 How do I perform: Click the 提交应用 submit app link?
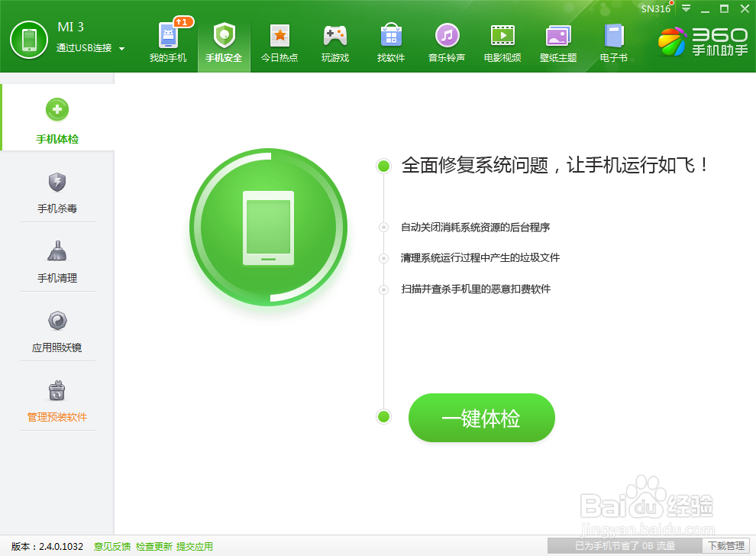pyautogui.click(x=193, y=546)
